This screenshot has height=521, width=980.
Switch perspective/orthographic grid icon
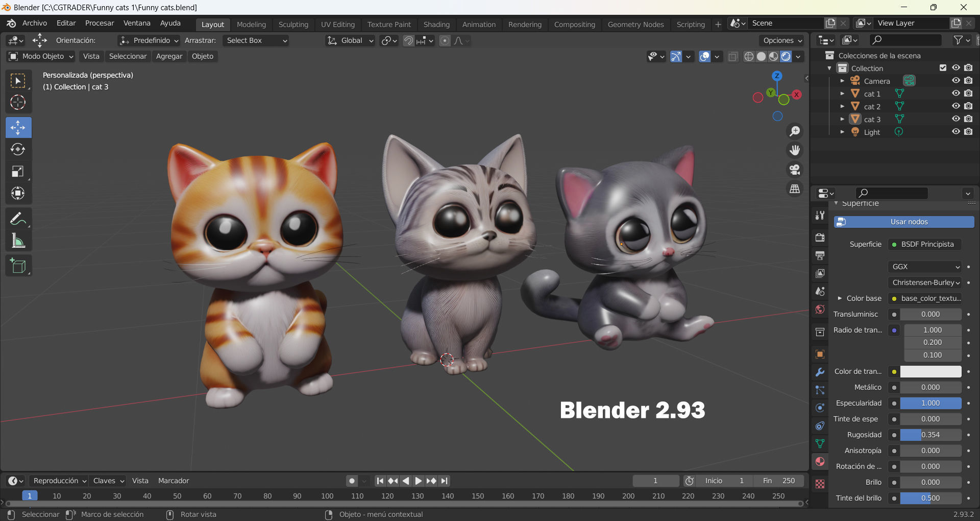795,189
